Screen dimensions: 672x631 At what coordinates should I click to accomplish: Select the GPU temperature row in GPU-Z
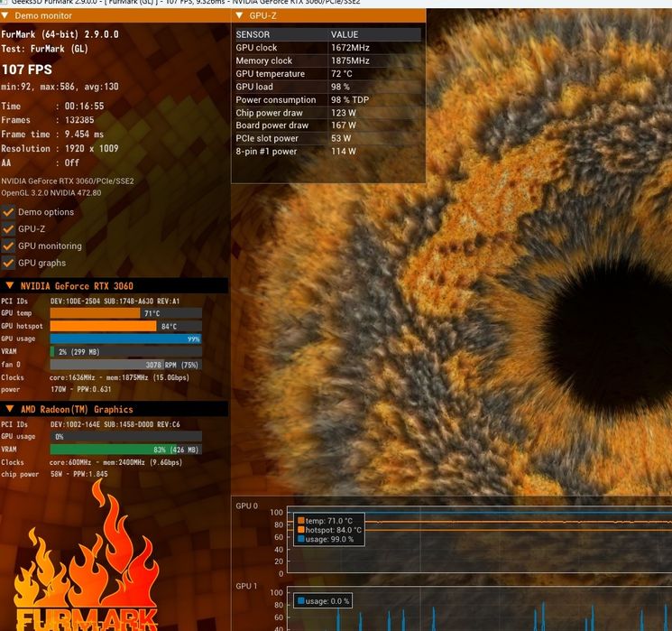coord(327,74)
